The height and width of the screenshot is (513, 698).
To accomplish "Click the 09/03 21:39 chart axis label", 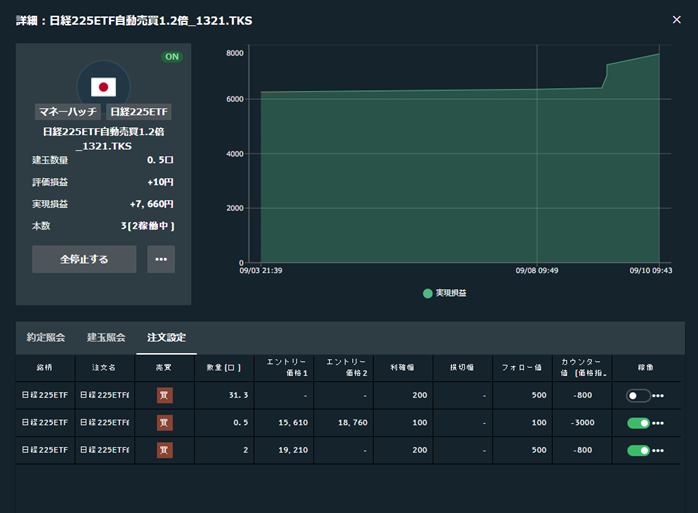I will [x=261, y=271].
